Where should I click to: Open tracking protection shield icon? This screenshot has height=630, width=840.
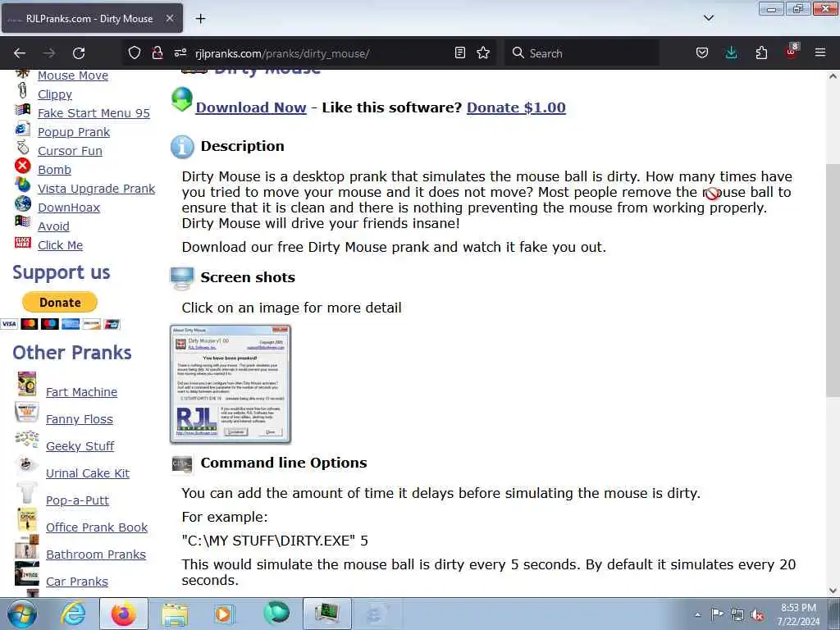click(x=135, y=53)
